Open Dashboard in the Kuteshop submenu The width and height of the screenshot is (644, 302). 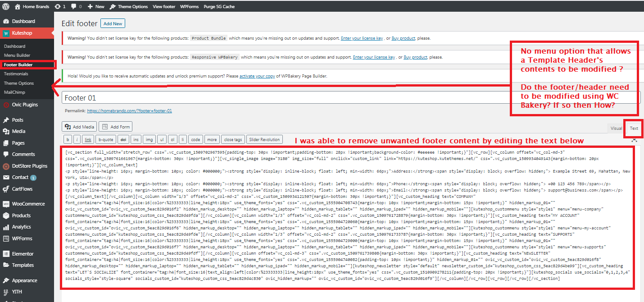click(x=14, y=46)
